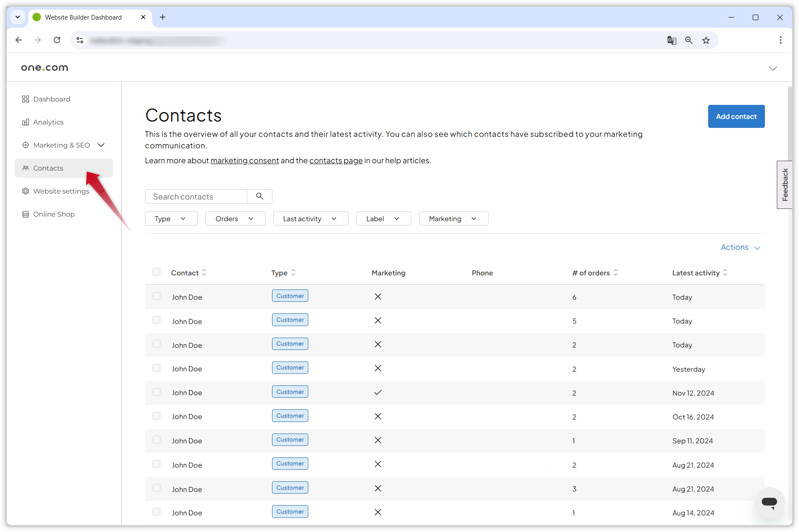Expand the Label filter
Viewport: 799px width, 532px height.
click(383, 218)
